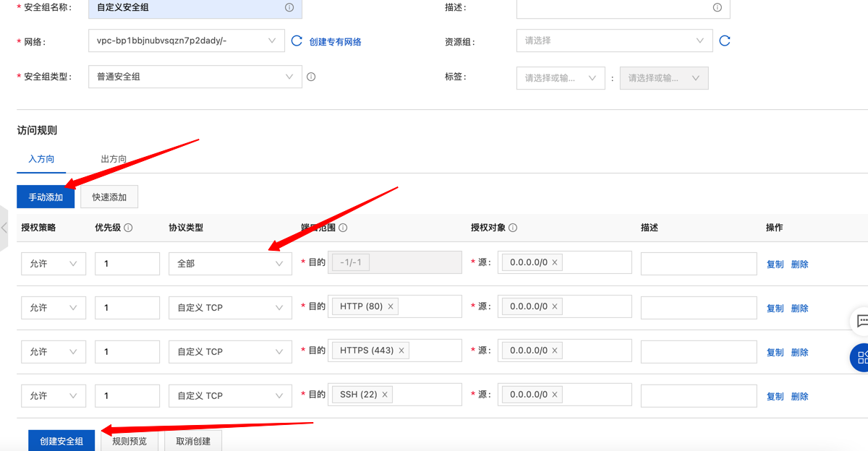Open the 创建专有网络 link
Viewport: 868px width, 451px height.
click(x=335, y=42)
